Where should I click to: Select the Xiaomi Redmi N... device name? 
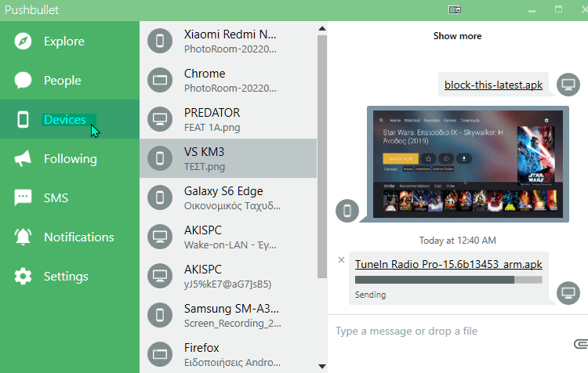(x=230, y=34)
